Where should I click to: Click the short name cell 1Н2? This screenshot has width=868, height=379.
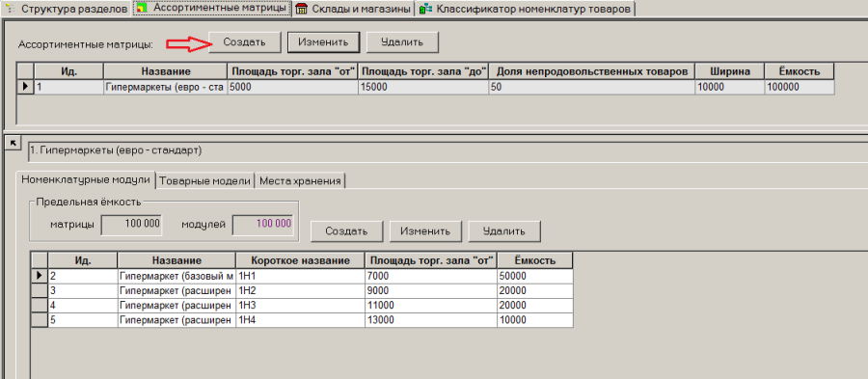(301, 290)
